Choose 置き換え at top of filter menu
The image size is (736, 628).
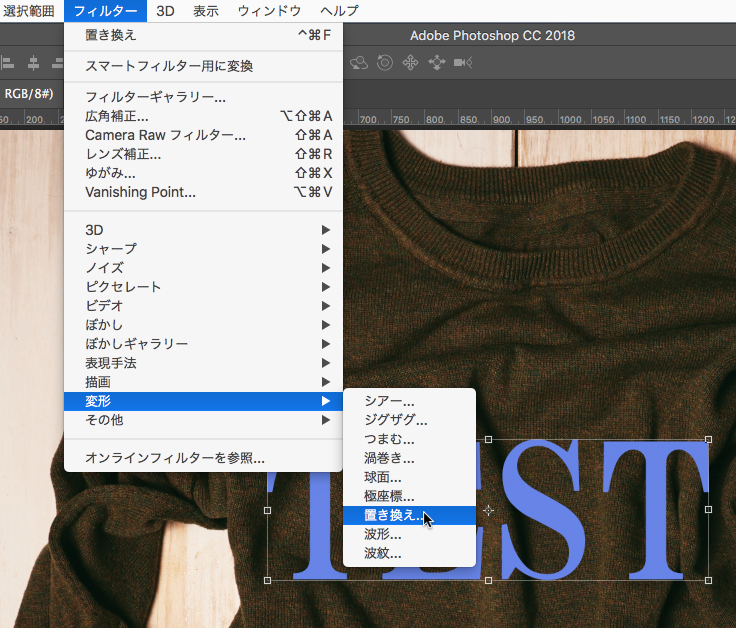tap(203, 35)
